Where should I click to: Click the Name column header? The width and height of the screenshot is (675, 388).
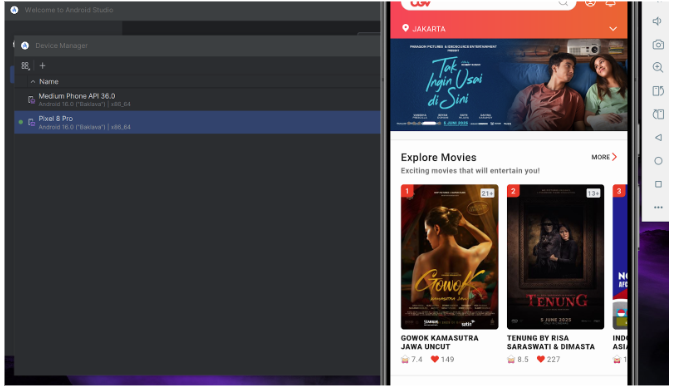coord(49,81)
